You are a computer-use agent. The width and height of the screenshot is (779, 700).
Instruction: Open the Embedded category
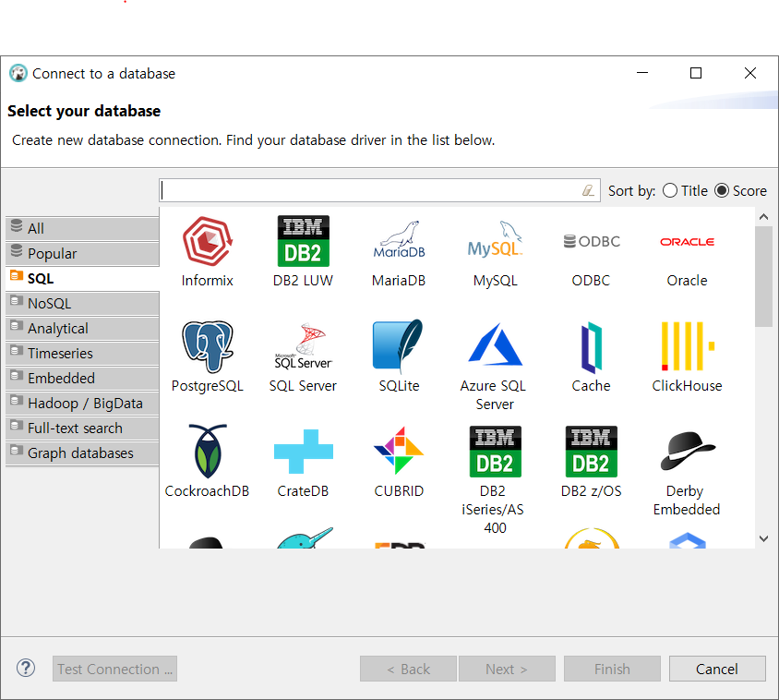pos(82,378)
